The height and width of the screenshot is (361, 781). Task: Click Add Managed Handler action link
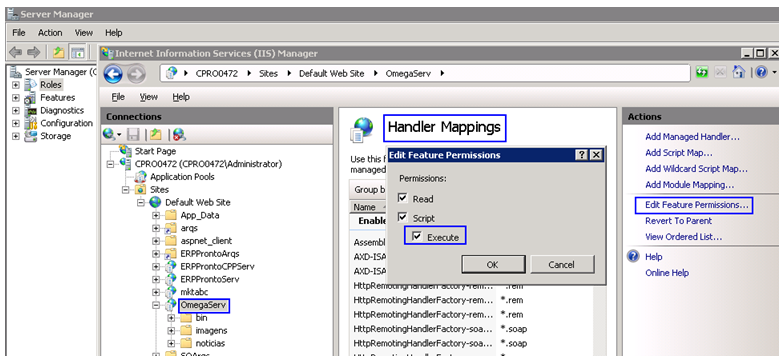(x=692, y=136)
